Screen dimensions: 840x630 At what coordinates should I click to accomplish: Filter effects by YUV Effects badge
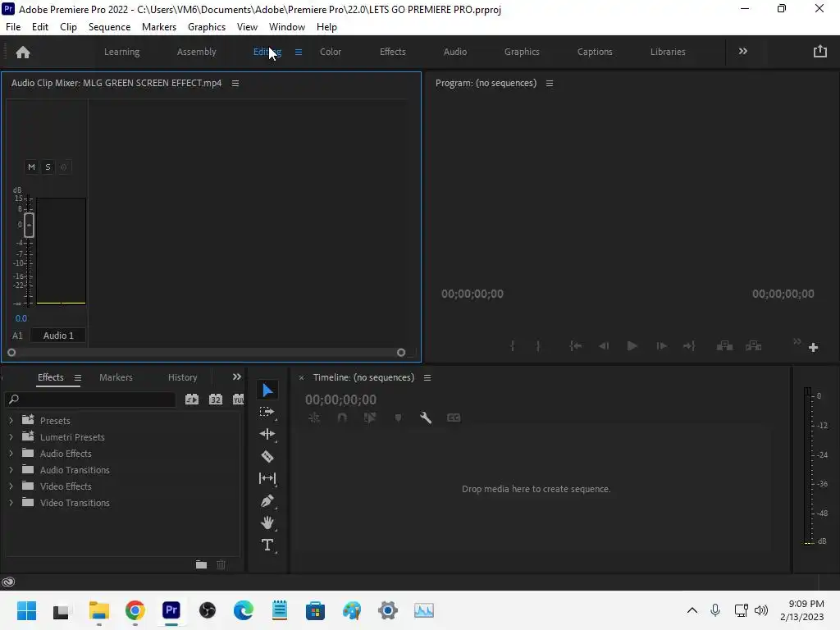point(239,399)
